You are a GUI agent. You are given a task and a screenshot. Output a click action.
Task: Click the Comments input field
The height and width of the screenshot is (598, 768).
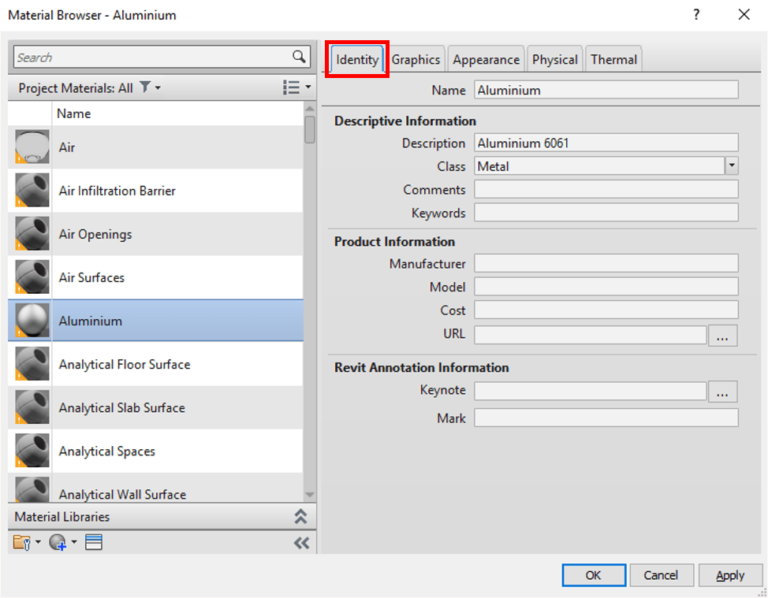[606, 189]
